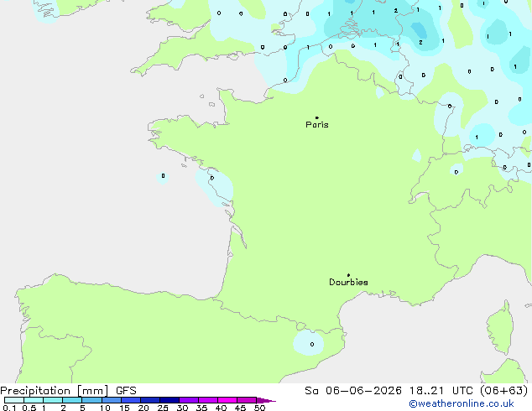Click the legend value label '25'
The image size is (532, 411).
pos(163,408)
